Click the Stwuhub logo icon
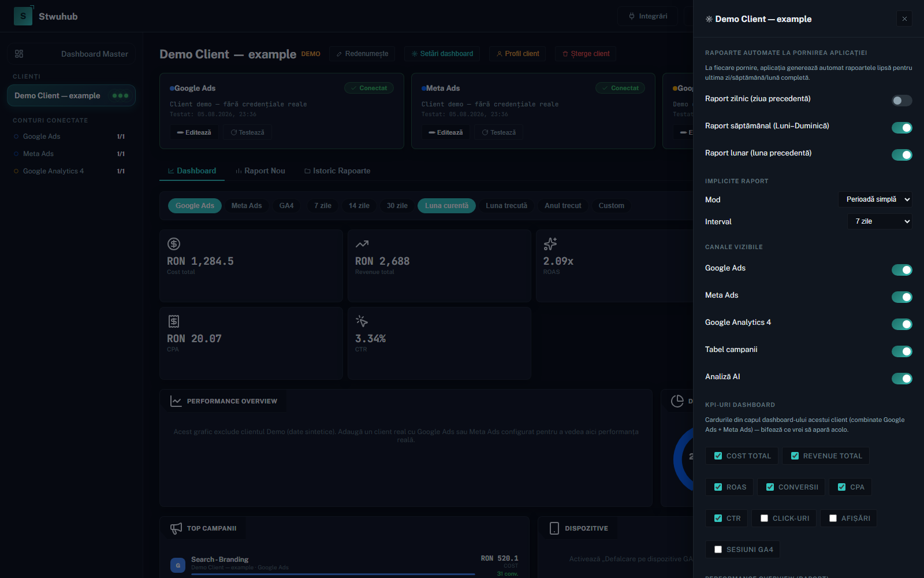 pyautogui.click(x=23, y=16)
